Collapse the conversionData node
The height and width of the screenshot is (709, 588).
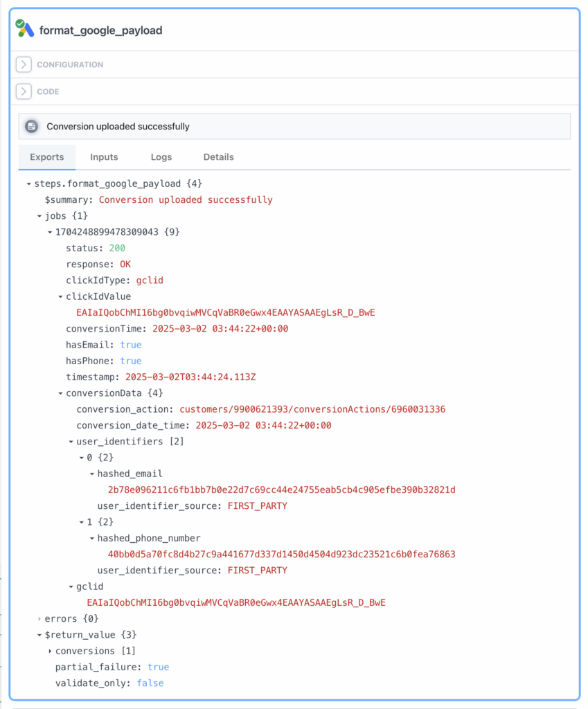60,393
